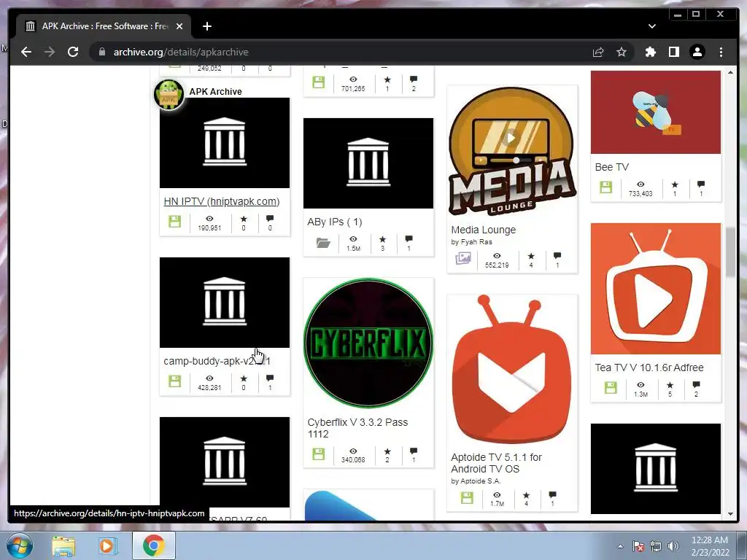747x560 pixels.
Task: Go back with the browser back arrow
Action: (26, 52)
